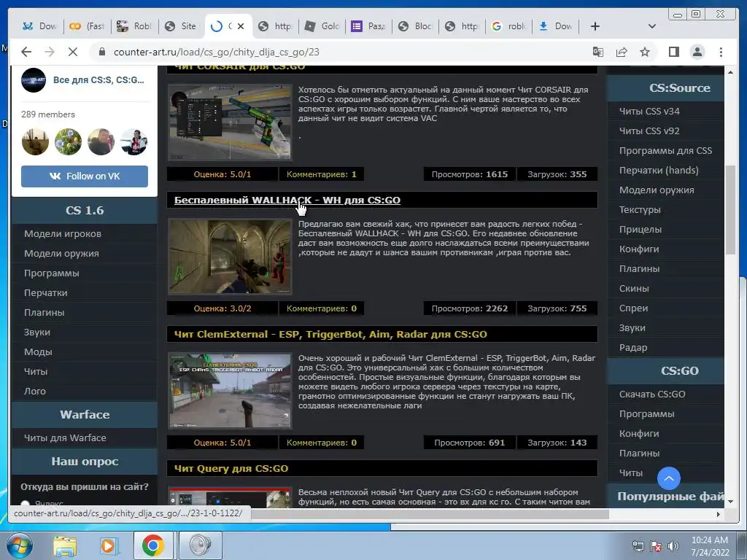The height and width of the screenshot is (560, 747).
Task: Open Chrome profile avatar
Action: (x=697, y=52)
